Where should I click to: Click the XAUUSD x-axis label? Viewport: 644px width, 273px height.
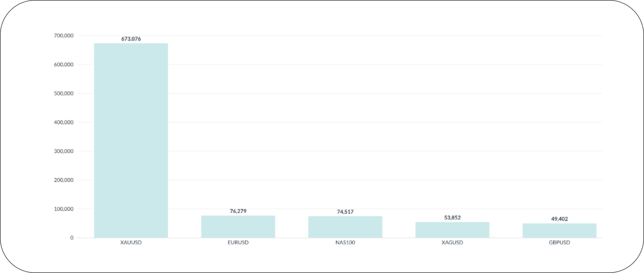131,243
